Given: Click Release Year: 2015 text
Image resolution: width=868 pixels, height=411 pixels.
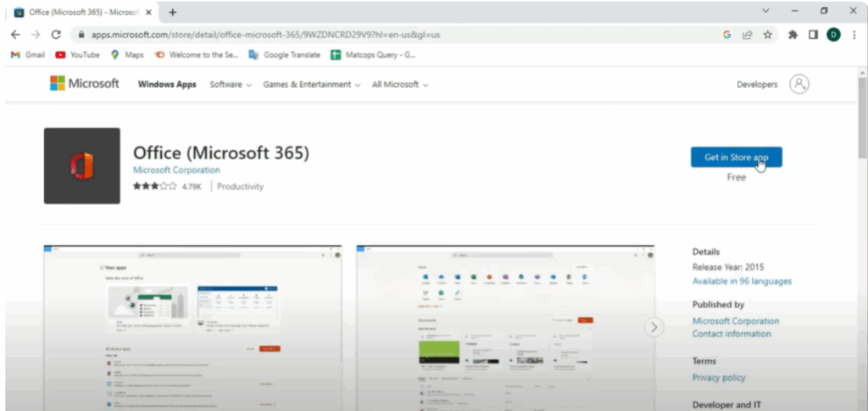Looking at the screenshot, I should tap(728, 267).
